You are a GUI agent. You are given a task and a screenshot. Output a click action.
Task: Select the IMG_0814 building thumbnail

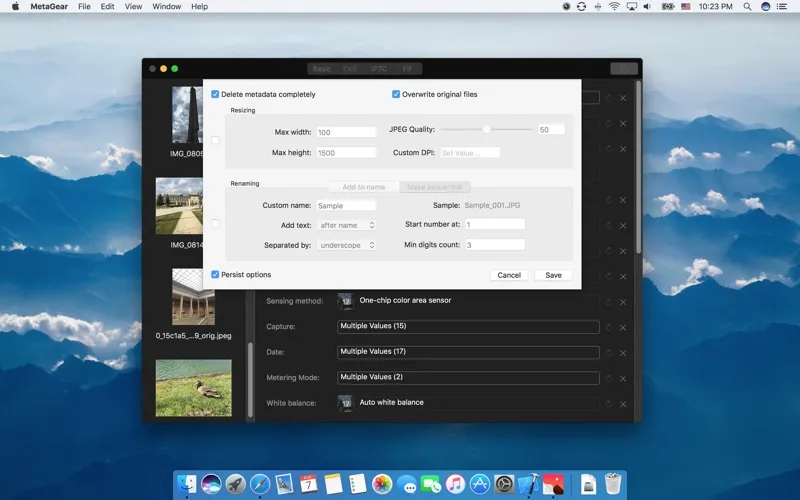click(x=179, y=206)
